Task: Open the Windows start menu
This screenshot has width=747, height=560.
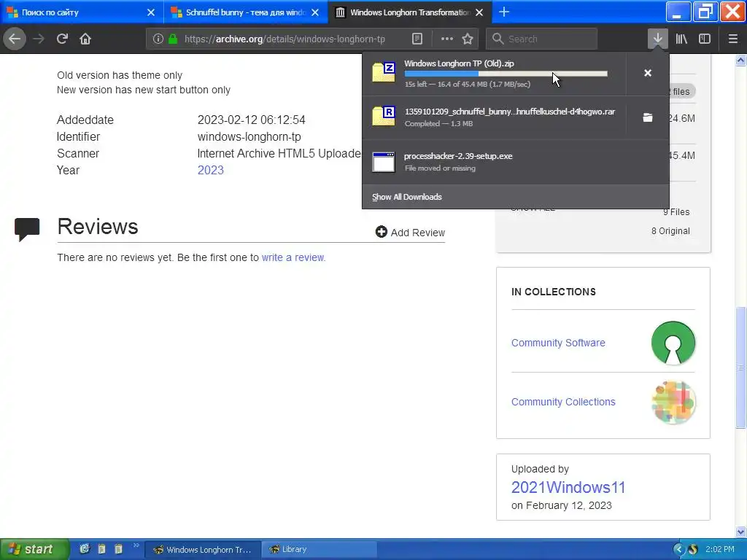Action: 34,549
